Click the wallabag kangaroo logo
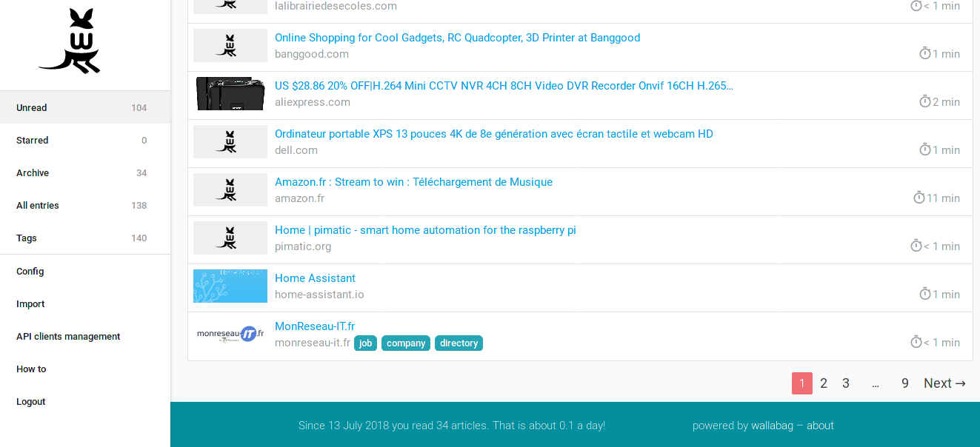 point(69,41)
